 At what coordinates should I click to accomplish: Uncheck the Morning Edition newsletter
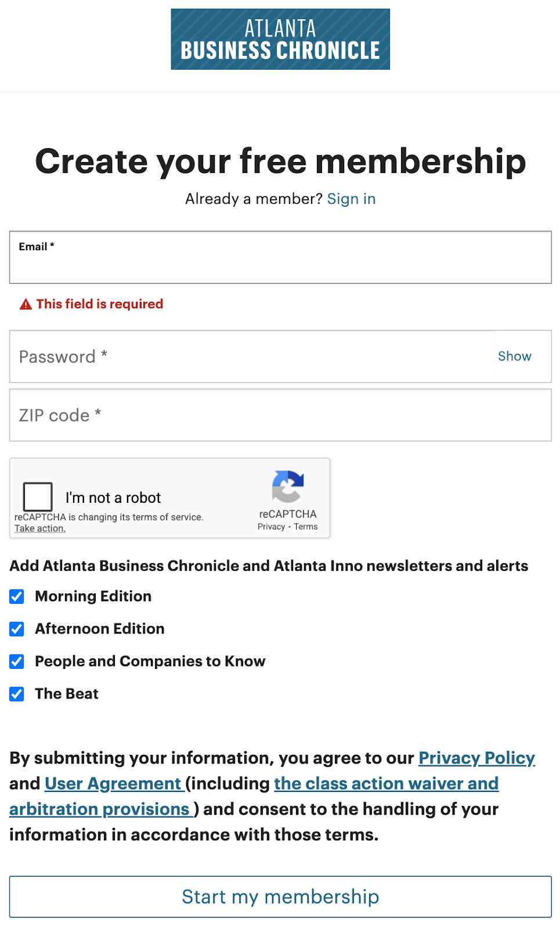coord(16,596)
